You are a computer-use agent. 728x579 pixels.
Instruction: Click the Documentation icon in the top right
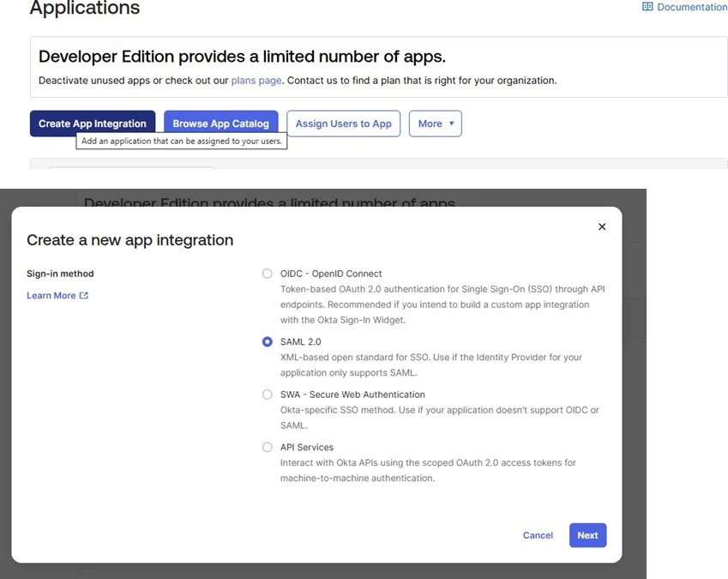(647, 7)
